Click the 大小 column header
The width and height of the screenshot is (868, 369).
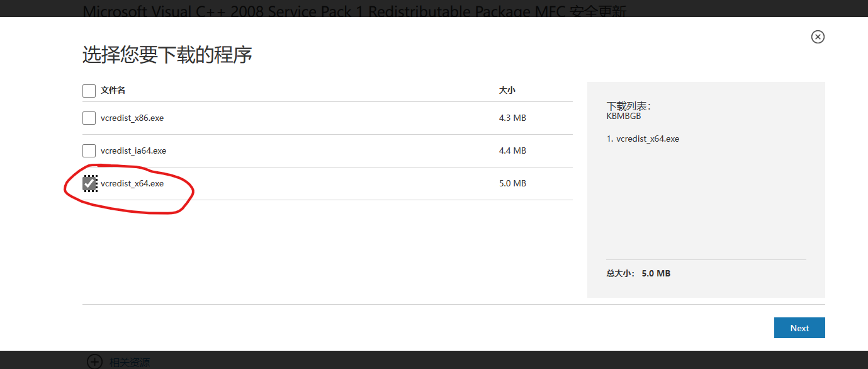point(507,90)
